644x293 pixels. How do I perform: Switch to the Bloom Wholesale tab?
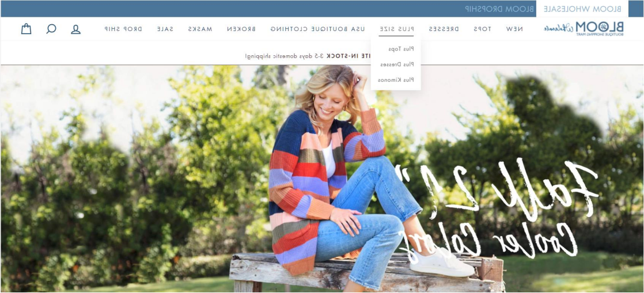coord(582,9)
